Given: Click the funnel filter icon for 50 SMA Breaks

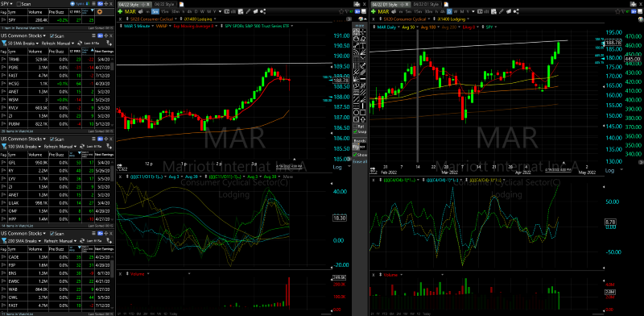Looking at the screenshot, I should point(4,43).
